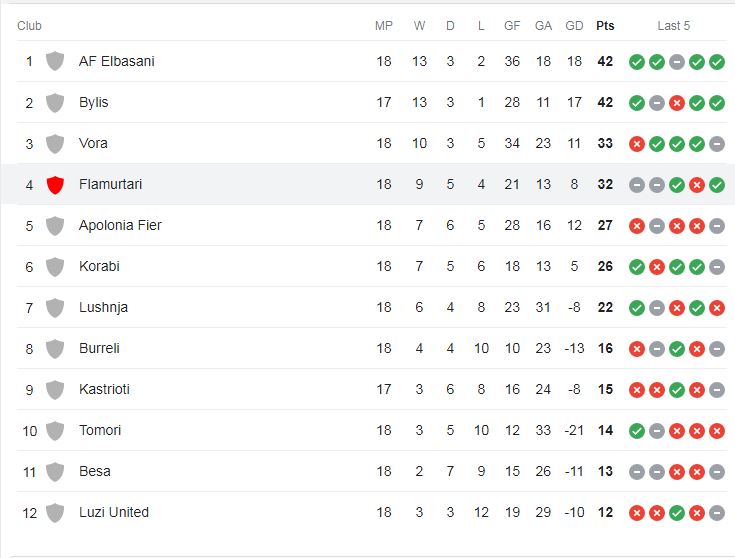The image size is (735, 558).
Task: Click AF Elbasani's gray shield crest
Action: (x=55, y=61)
